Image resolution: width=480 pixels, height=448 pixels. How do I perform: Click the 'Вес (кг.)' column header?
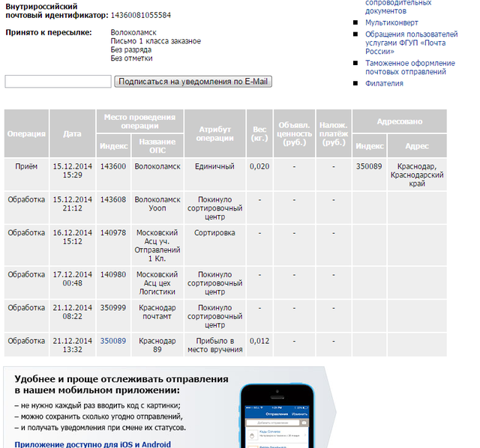tap(259, 134)
